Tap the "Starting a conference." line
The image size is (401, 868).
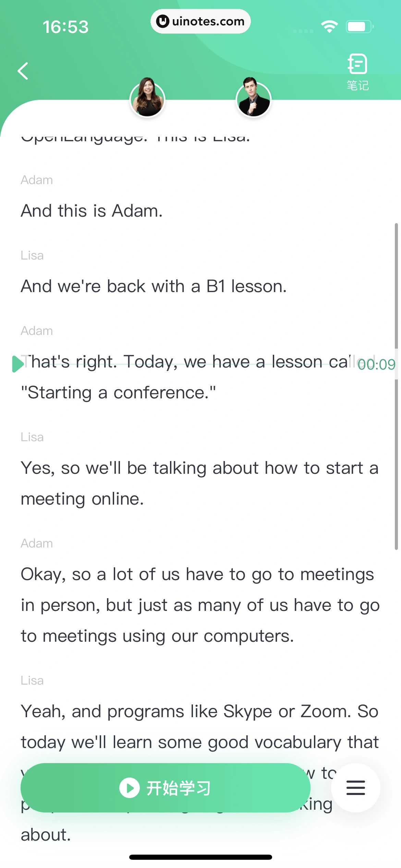coord(118,392)
